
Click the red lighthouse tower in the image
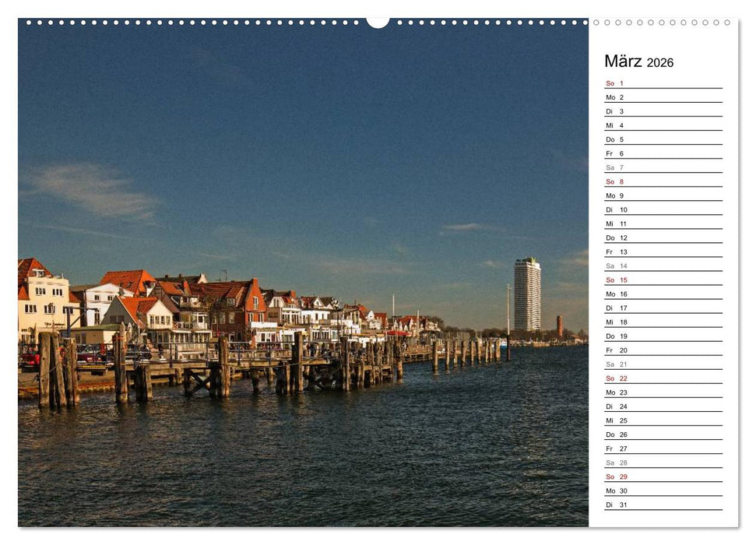click(x=559, y=322)
